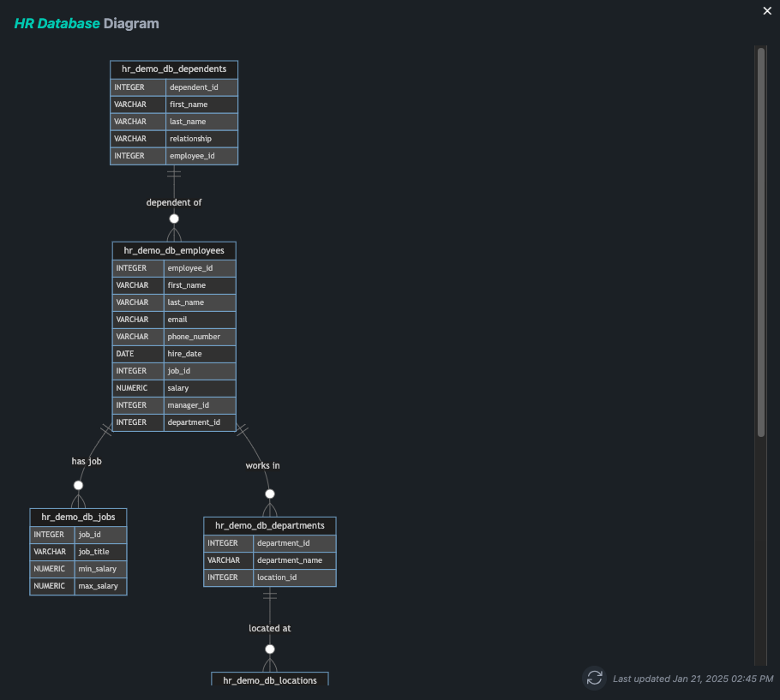Viewport: 780px width, 700px height.
Task: Click the vertical scrollbar thumb
Action: (760, 242)
